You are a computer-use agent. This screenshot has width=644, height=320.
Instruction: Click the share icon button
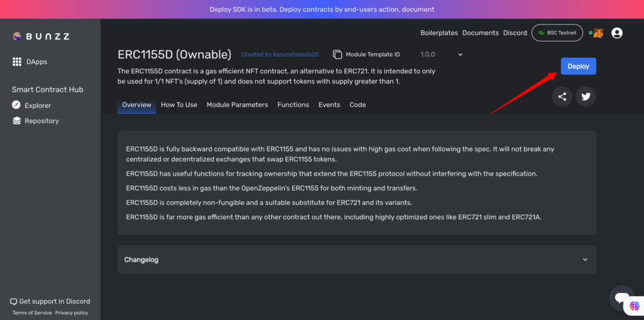click(x=562, y=97)
